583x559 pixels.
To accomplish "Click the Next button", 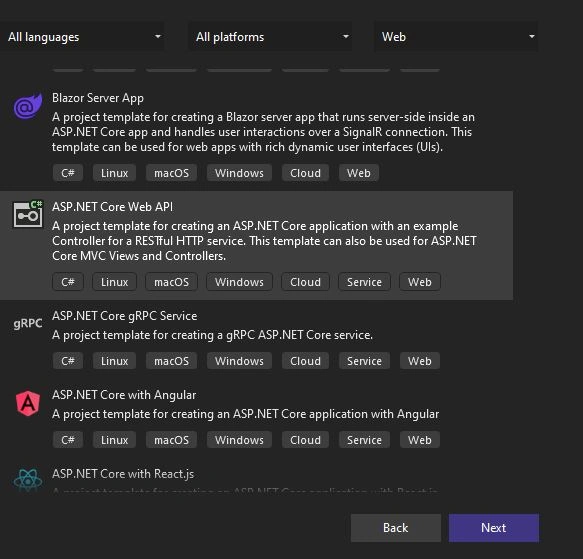I will point(494,528).
